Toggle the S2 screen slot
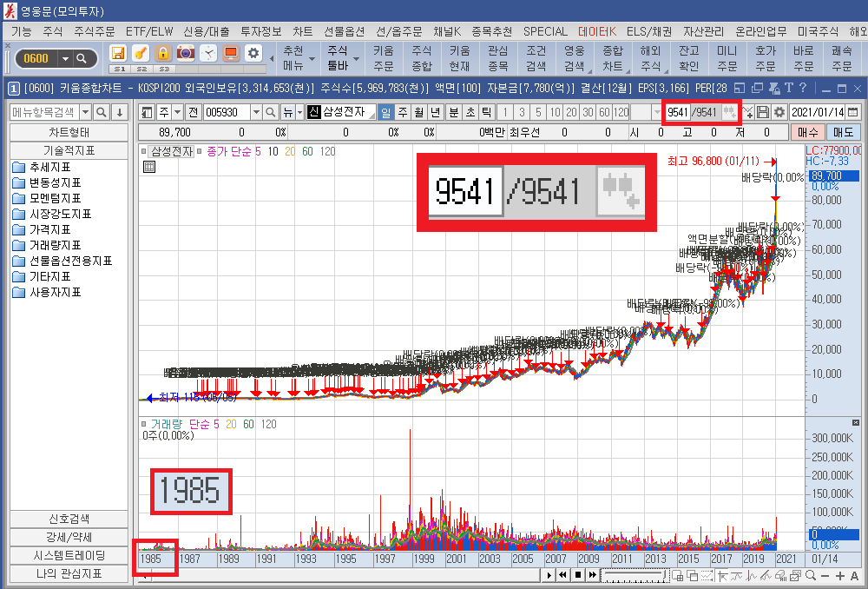The height and width of the screenshot is (589, 868). tap(141, 69)
